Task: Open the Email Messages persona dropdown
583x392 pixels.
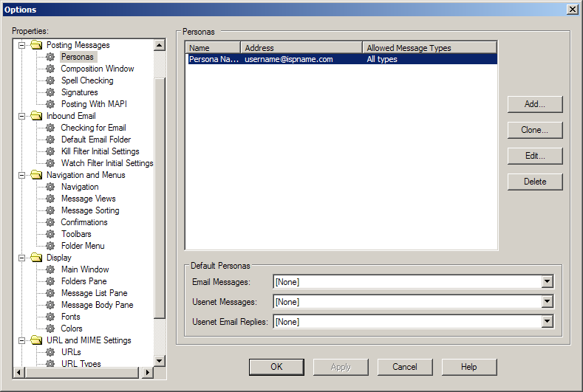Action: [x=547, y=281]
